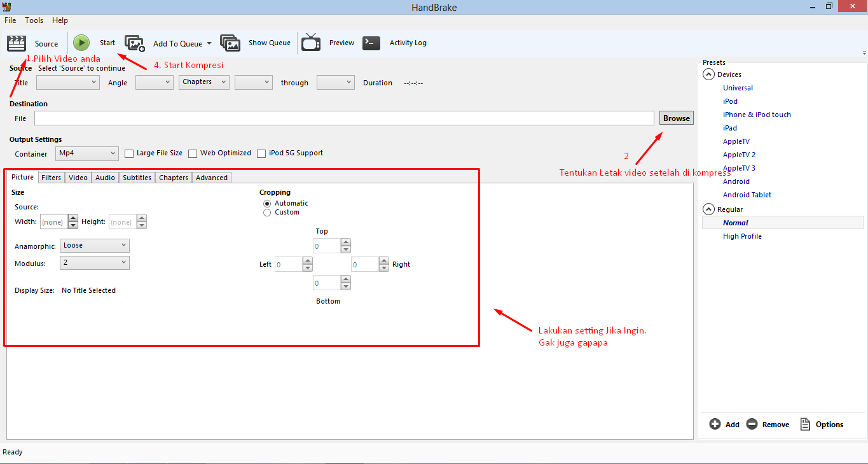Open the Tools menu

[34, 20]
